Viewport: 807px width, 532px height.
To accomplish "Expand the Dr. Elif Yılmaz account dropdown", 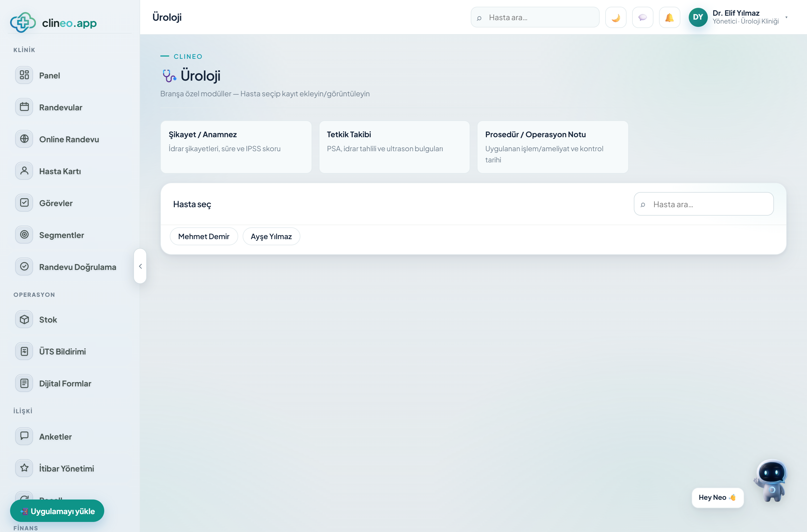I will click(x=786, y=17).
